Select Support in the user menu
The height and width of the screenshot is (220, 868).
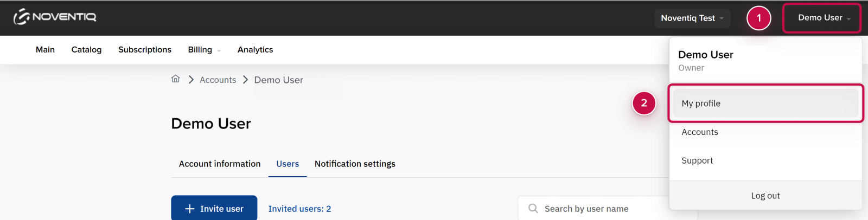pos(697,160)
